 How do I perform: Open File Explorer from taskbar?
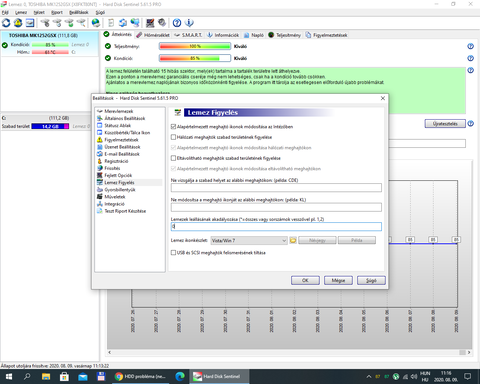pos(46,377)
